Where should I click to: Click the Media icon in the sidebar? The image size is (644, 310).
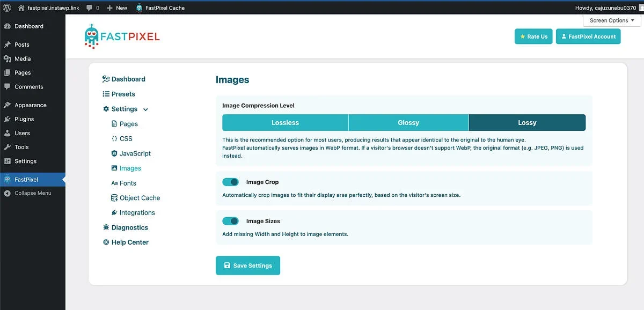(x=8, y=58)
